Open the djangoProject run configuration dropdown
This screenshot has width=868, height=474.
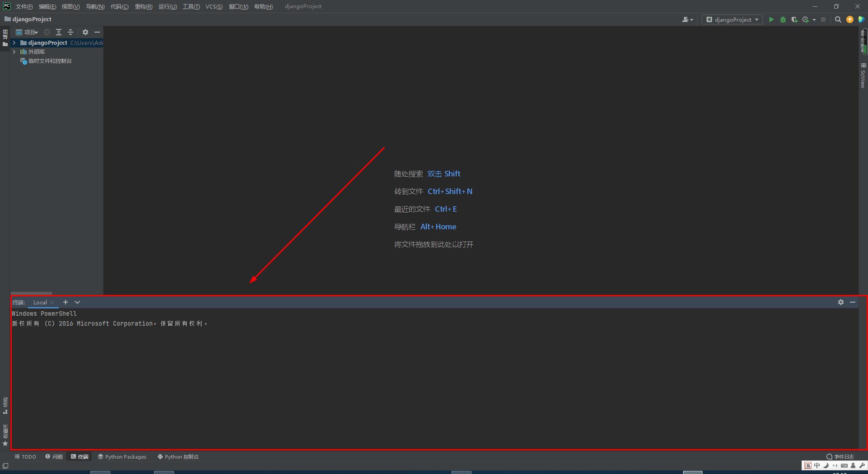point(732,19)
